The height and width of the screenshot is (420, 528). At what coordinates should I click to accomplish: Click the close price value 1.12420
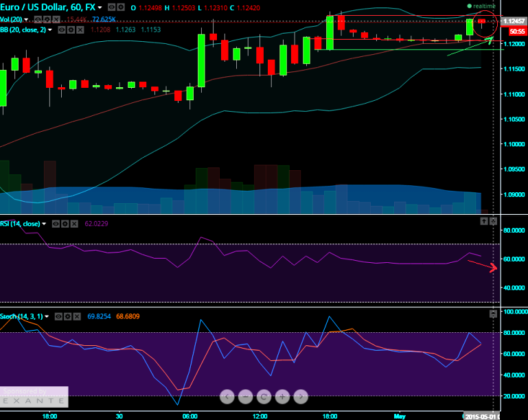pos(248,8)
